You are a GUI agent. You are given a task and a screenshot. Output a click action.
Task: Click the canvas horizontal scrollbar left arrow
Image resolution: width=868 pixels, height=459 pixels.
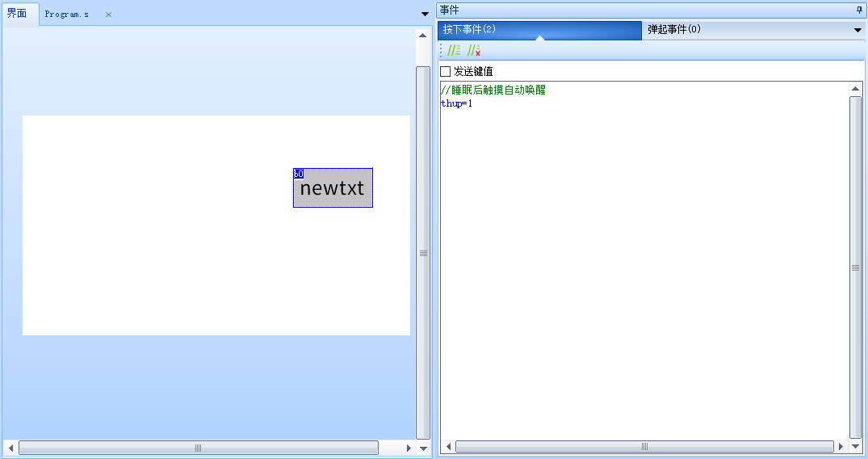(10, 447)
